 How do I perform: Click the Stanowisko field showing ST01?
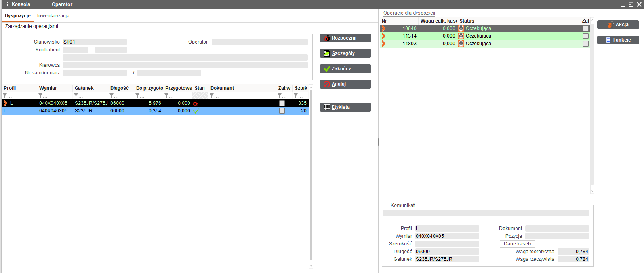tap(95, 42)
